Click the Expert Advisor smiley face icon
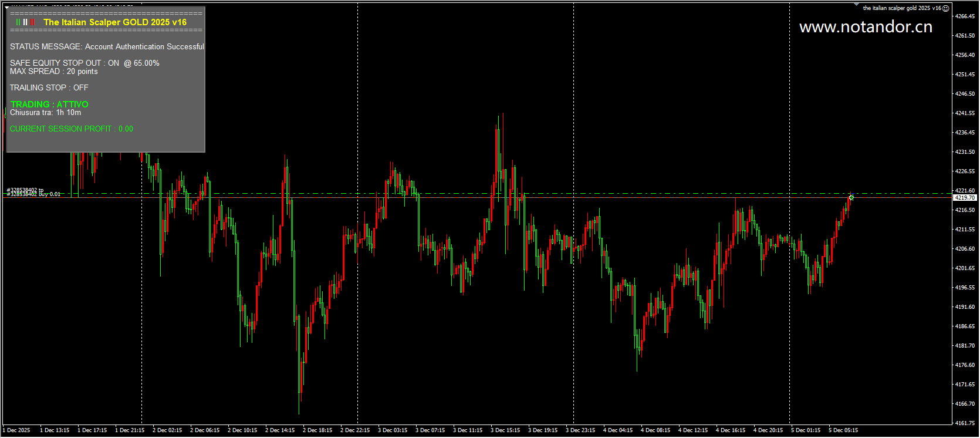The width and height of the screenshot is (980, 438). (x=945, y=8)
